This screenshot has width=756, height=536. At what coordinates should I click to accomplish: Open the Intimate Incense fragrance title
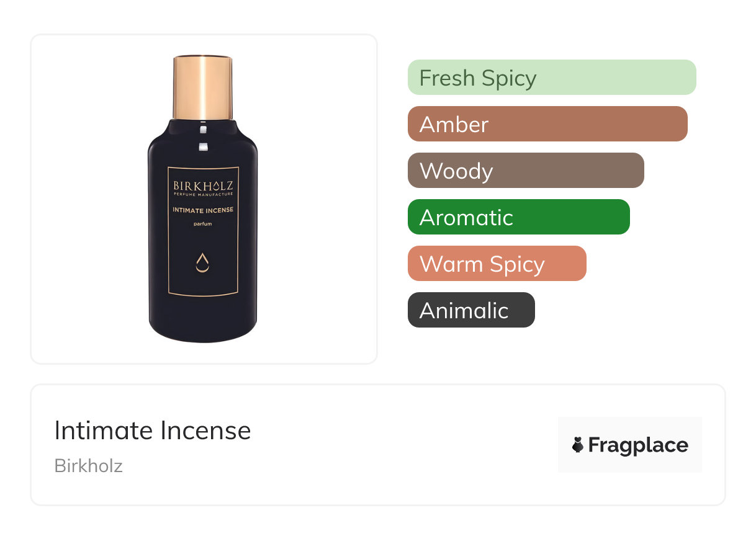(153, 431)
